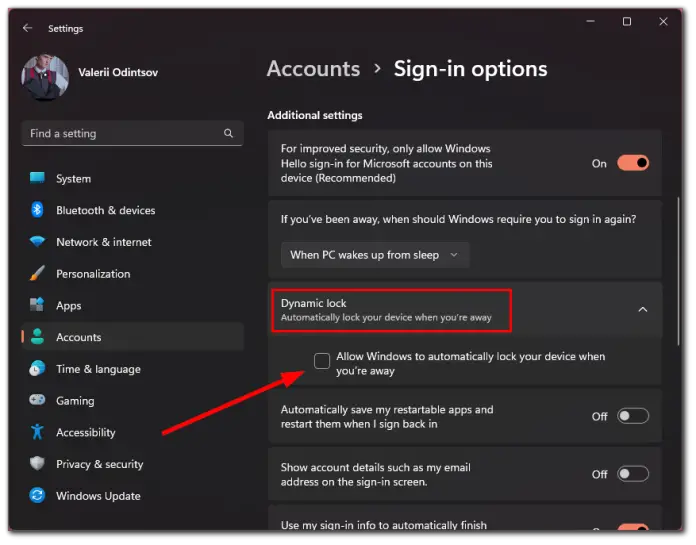Open the When PC wakes up from sleep dropdown
Image resolution: width=696 pixels, height=545 pixels.
click(375, 255)
